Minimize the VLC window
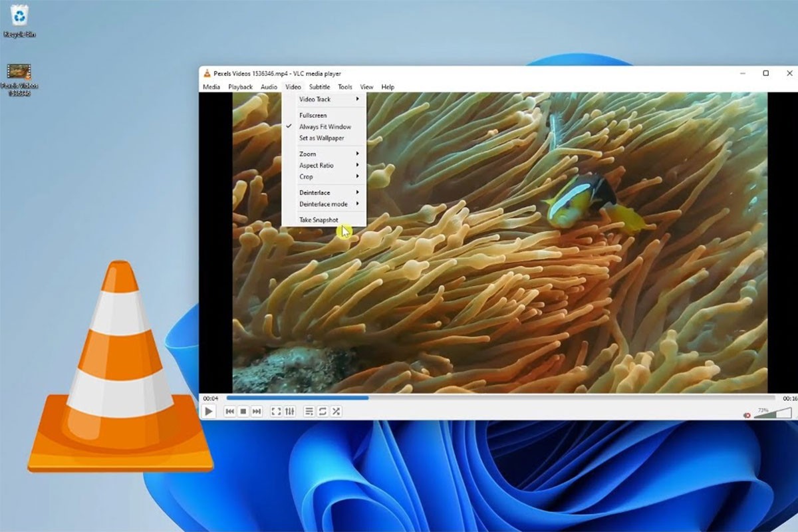 coord(742,73)
